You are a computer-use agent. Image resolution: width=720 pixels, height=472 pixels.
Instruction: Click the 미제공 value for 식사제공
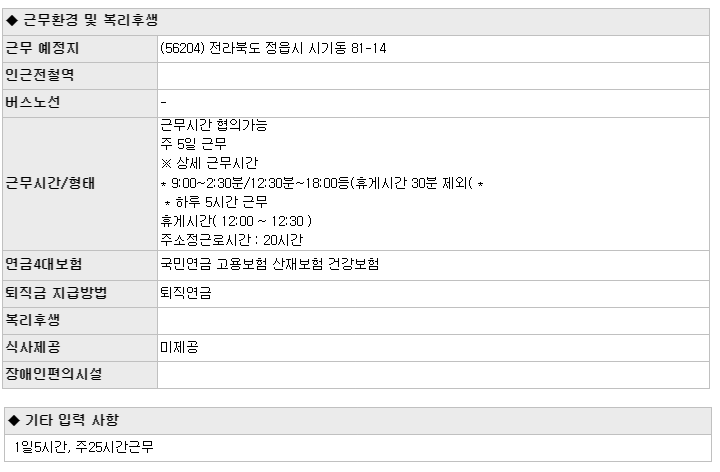179,347
